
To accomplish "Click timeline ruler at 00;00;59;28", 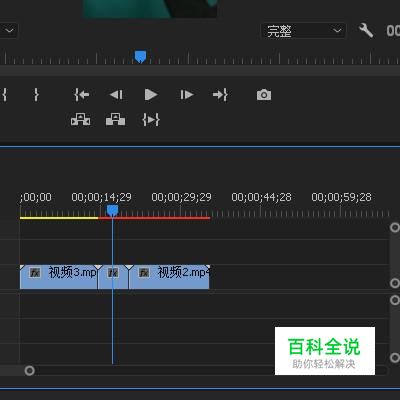I will tap(341, 197).
